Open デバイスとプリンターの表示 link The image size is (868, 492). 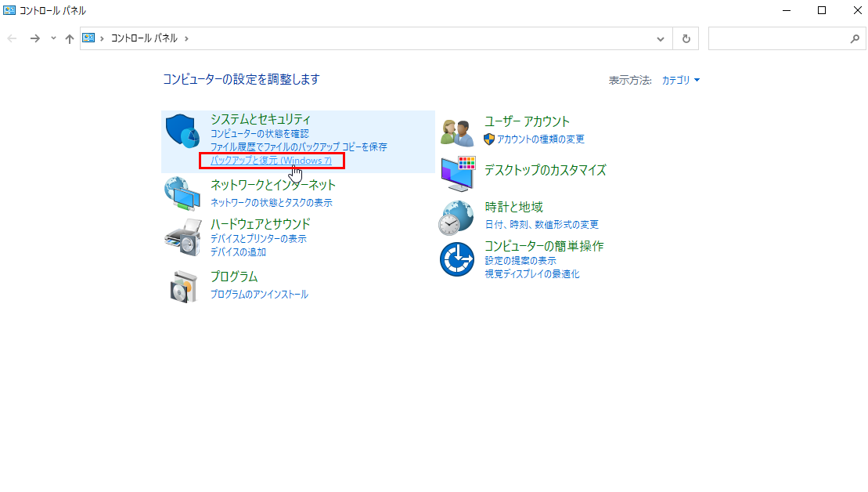point(258,239)
